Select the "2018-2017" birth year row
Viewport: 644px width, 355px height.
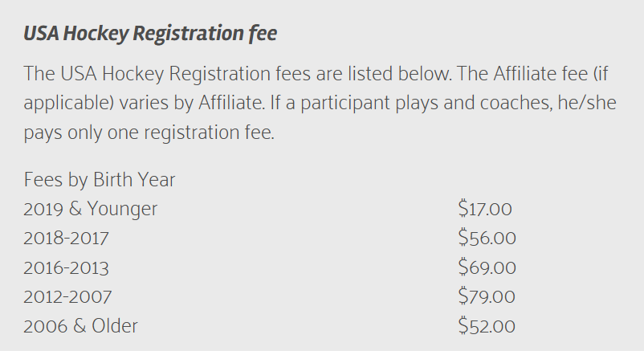point(66,239)
